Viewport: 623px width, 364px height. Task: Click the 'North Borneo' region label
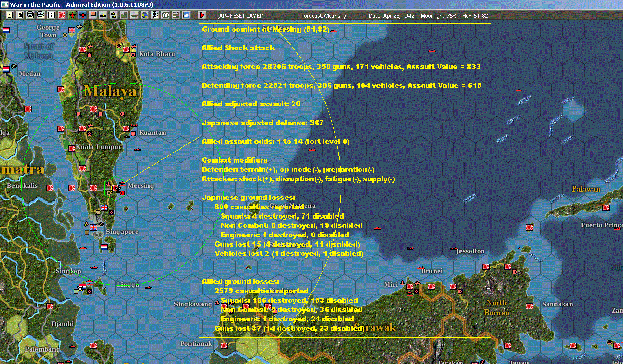click(x=496, y=307)
